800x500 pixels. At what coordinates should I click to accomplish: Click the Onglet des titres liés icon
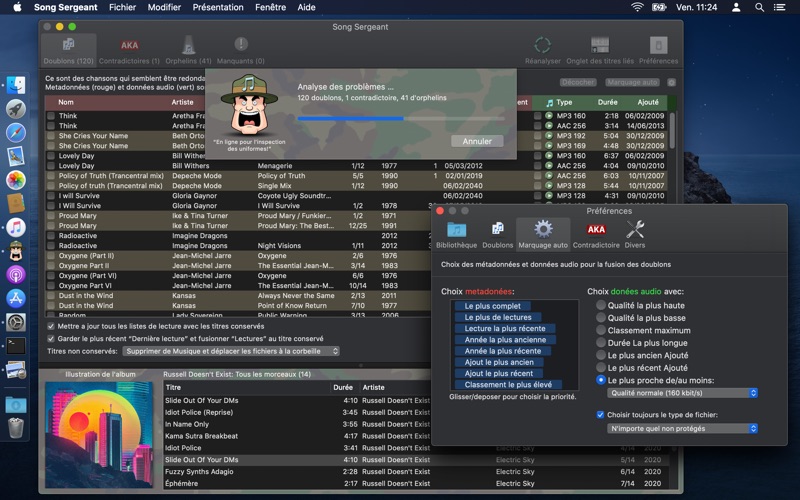(x=600, y=51)
